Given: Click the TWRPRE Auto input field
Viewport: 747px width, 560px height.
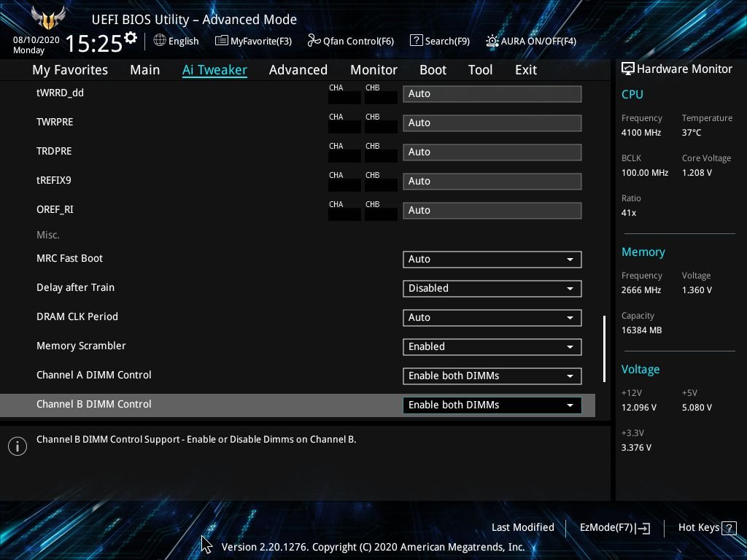Looking at the screenshot, I should click(x=492, y=122).
